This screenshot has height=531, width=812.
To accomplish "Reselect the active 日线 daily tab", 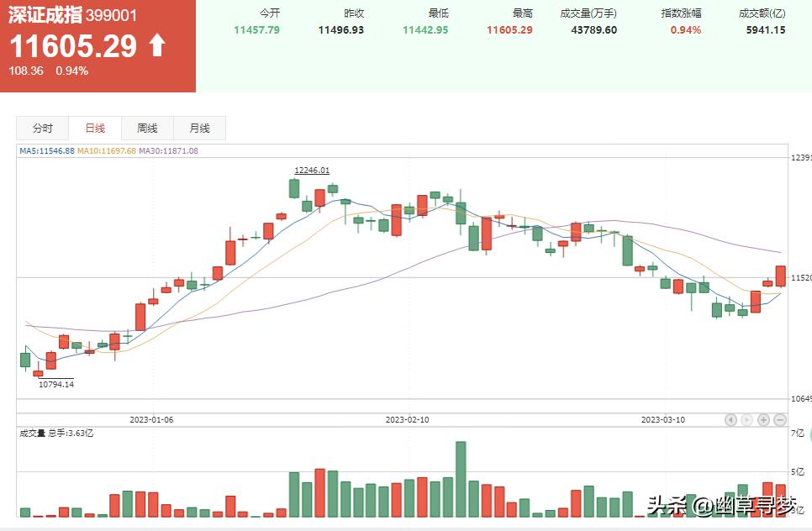I will (x=94, y=128).
